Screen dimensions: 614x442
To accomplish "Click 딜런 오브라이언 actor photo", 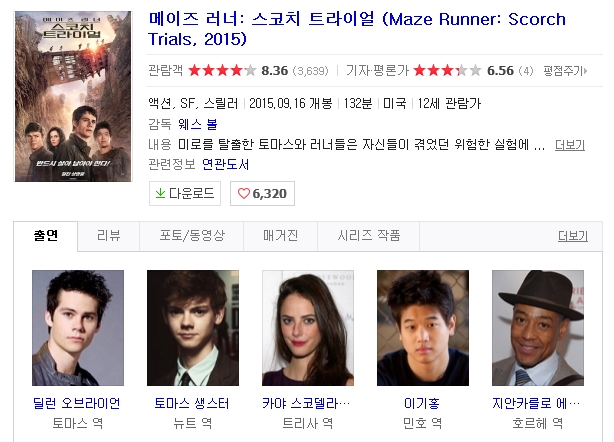I will [x=78, y=328].
